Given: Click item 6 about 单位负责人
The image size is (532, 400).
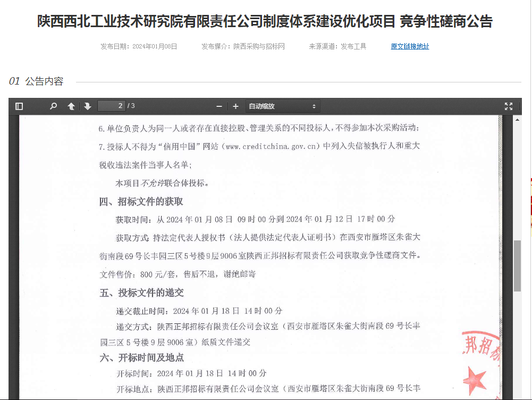Looking at the screenshot, I should (259, 128).
